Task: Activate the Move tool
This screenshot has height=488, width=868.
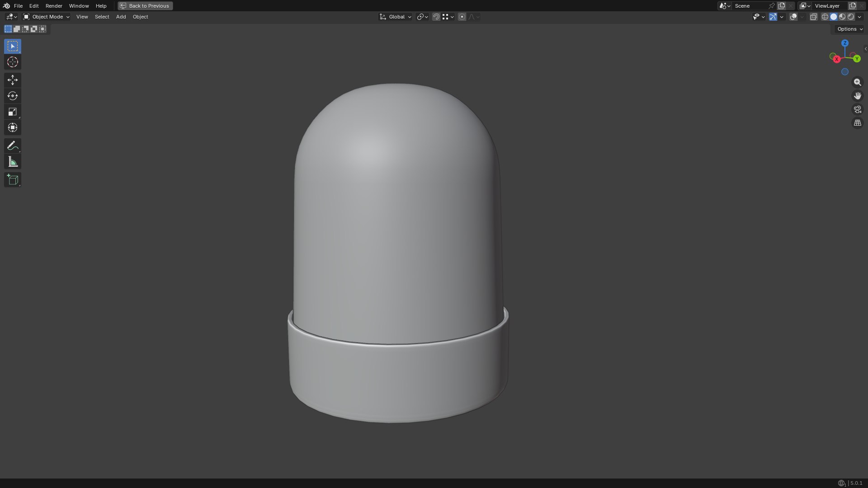Action: [13, 80]
